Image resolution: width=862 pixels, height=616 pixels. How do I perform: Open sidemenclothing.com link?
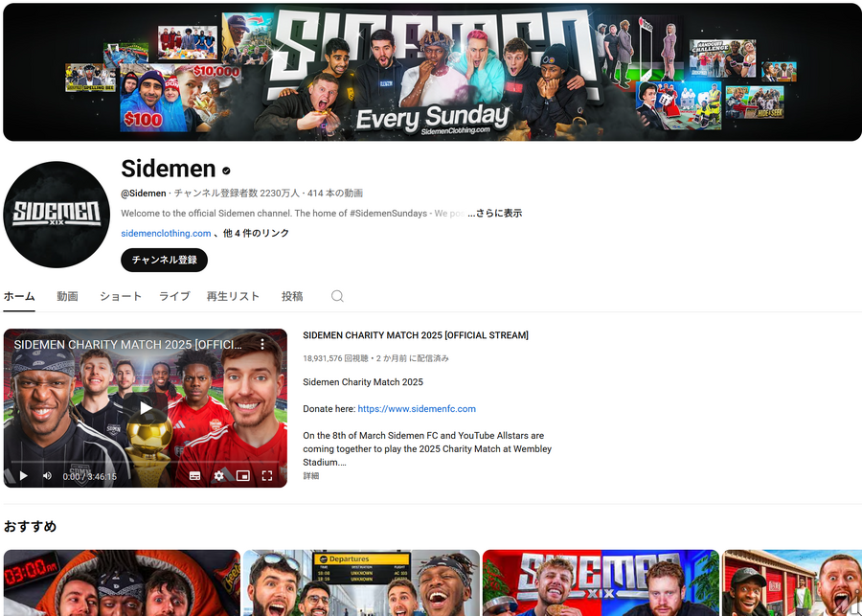point(166,233)
